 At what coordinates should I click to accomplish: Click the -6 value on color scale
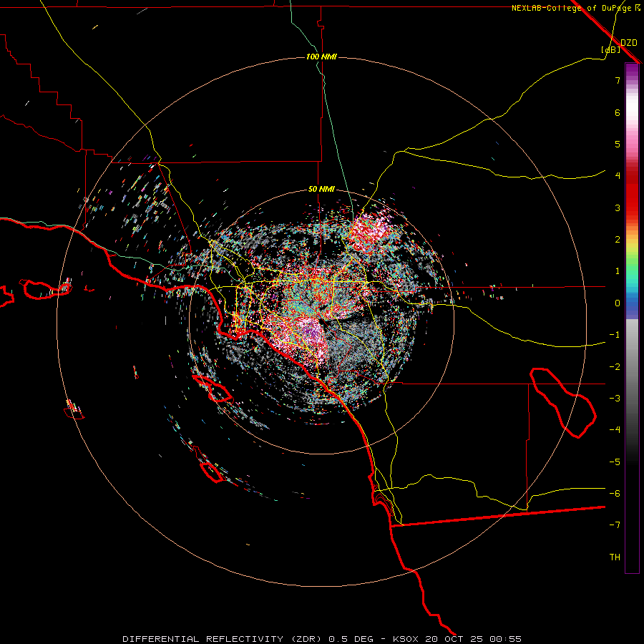click(x=615, y=494)
